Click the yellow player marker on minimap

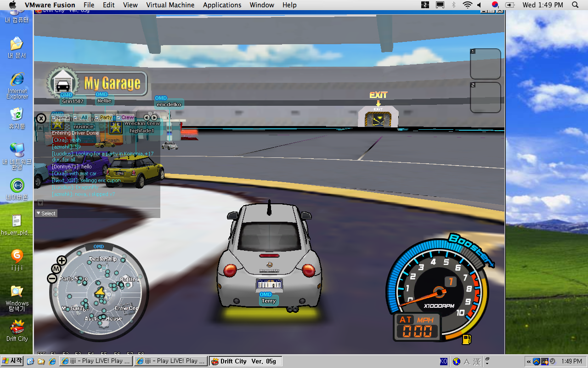point(100,292)
